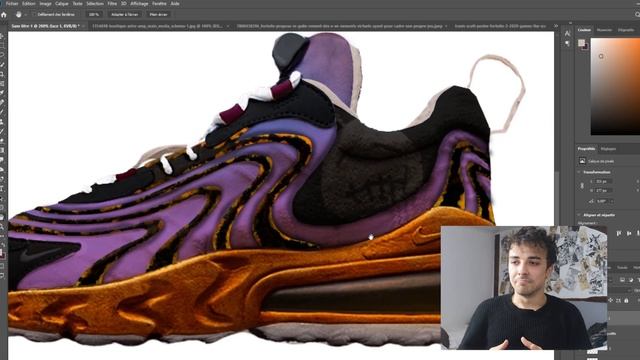
Task: Select the Eyedropper tool
Action: [x=2, y=93]
